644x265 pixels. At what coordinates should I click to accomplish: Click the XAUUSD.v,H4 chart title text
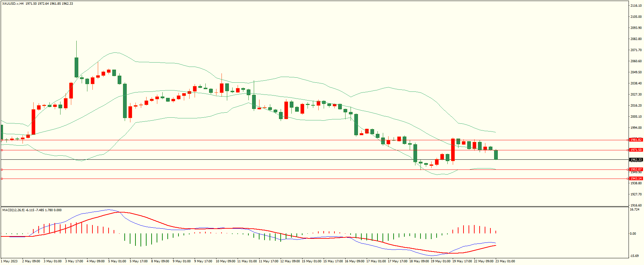13,4
